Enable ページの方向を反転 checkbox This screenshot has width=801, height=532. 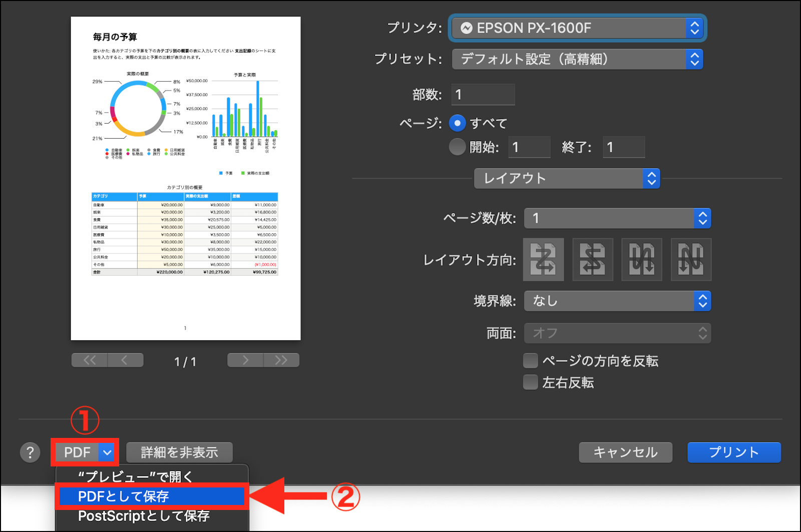pos(530,361)
